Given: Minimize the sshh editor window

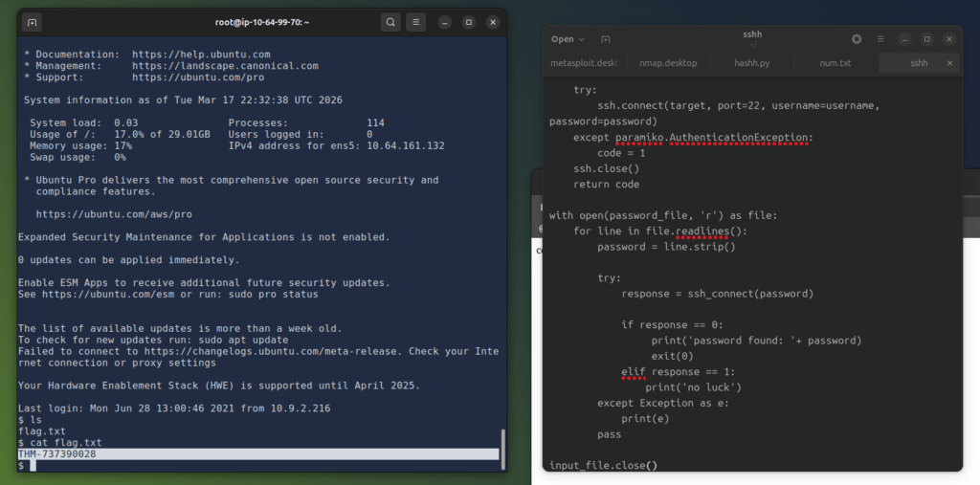Looking at the screenshot, I should (x=904, y=39).
